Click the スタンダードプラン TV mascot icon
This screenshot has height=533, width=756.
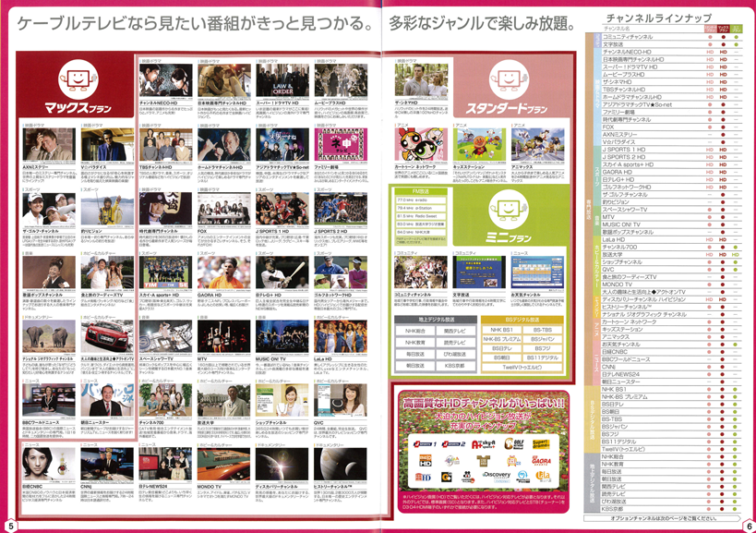click(x=509, y=79)
